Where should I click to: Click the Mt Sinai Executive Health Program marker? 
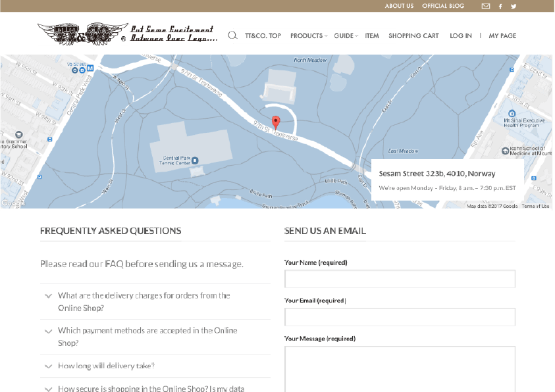(x=512, y=114)
